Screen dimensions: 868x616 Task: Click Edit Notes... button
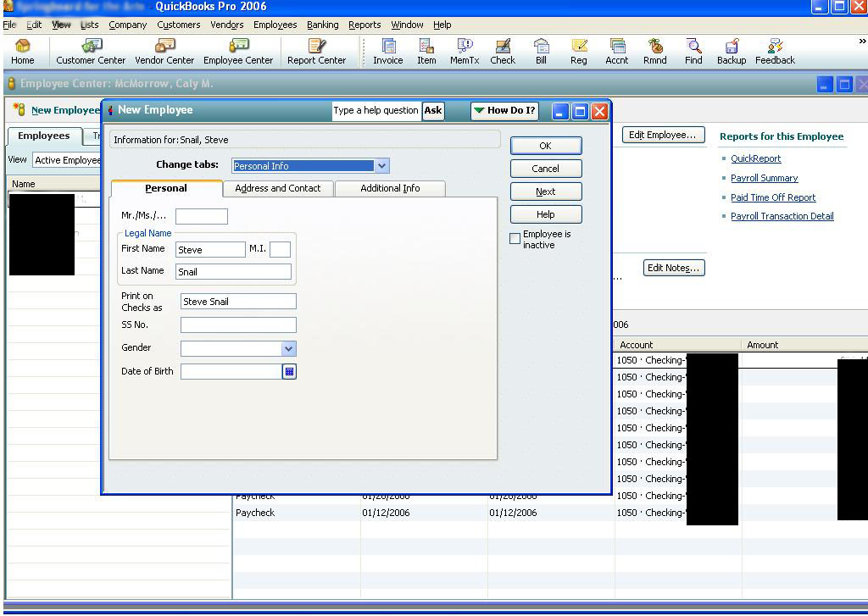pyautogui.click(x=674, y=268)
